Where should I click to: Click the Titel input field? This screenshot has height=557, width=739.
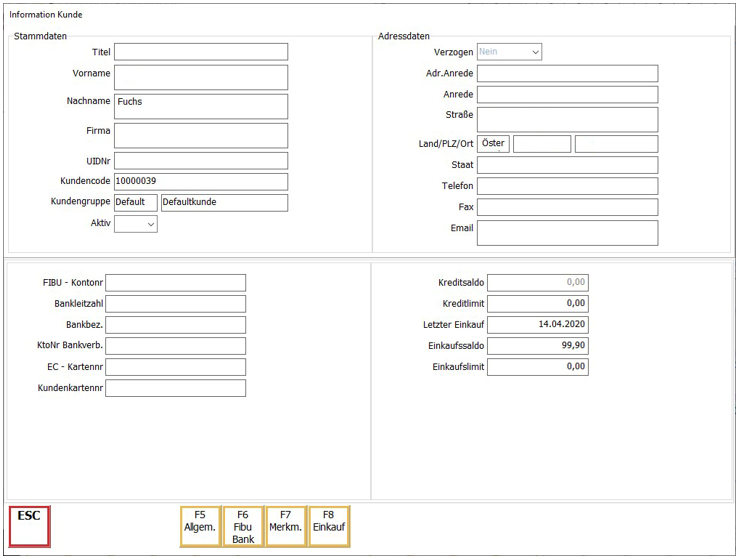click(201, 52)
